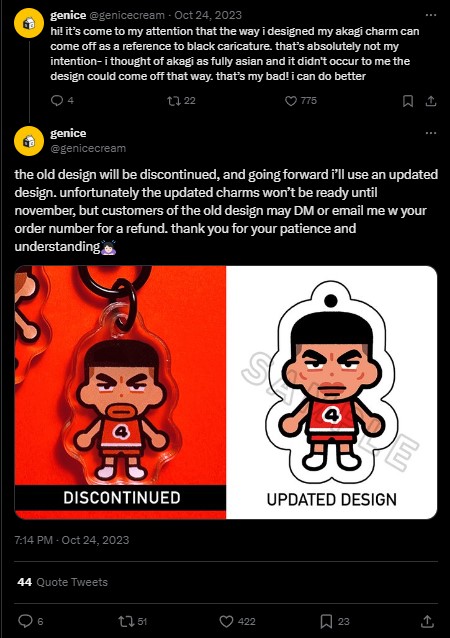The width and height of the screenshot is (450, 638).
Task: Open the discontinued charm photo
Action: (x=120, y=392)
